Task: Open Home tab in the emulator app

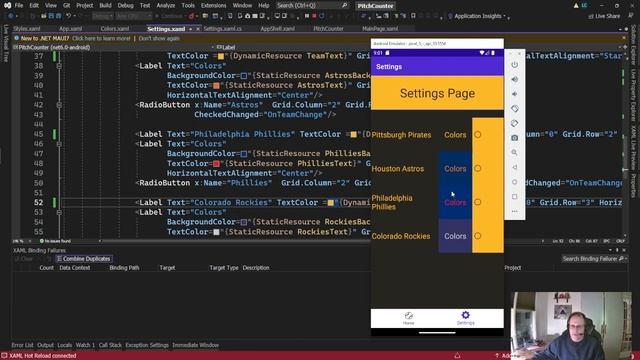Action: (409, 318)
